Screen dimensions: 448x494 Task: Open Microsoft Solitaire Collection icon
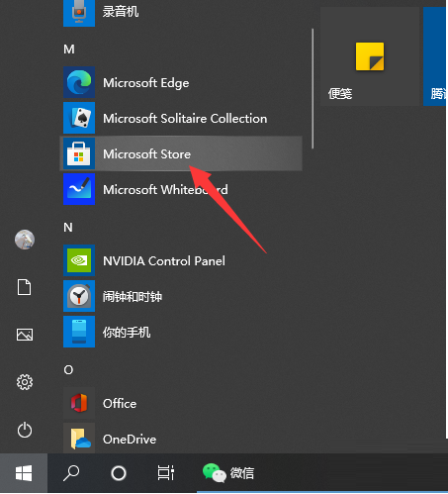(x=79, y=118)
